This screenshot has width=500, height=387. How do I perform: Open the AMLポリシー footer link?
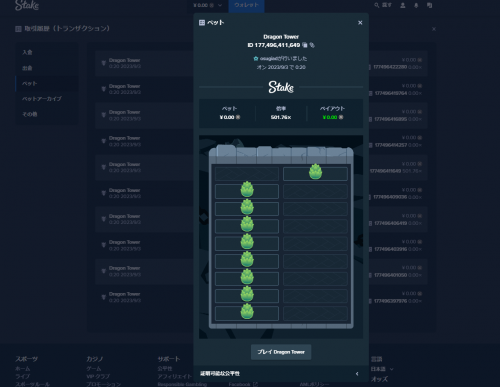pyautogui.click(x=314, y=384)
